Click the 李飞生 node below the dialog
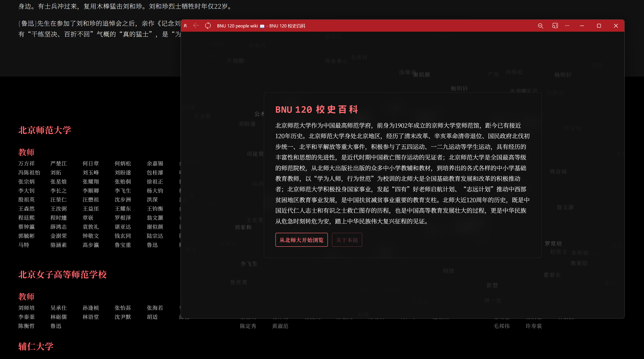 [x=249, y=263]
